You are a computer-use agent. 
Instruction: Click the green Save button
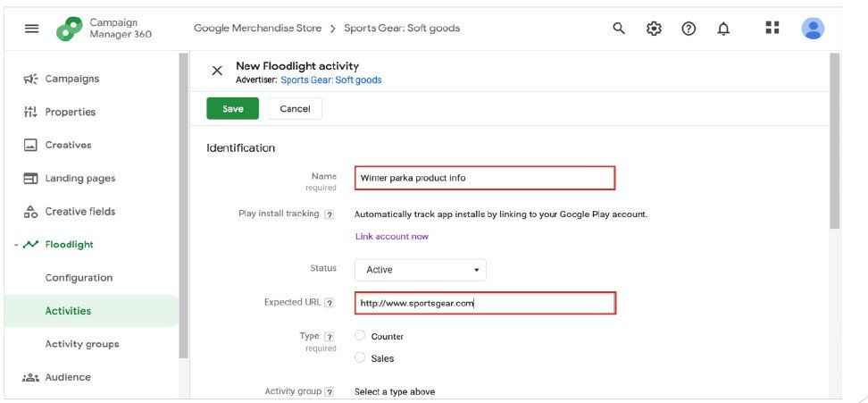point(232,108)
